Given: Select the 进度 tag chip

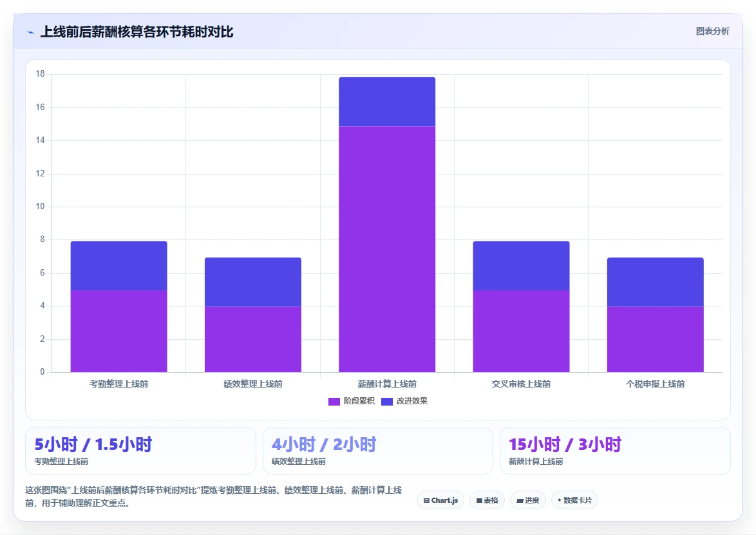Looking at the screenshot, I should click(x=527, y=500).
